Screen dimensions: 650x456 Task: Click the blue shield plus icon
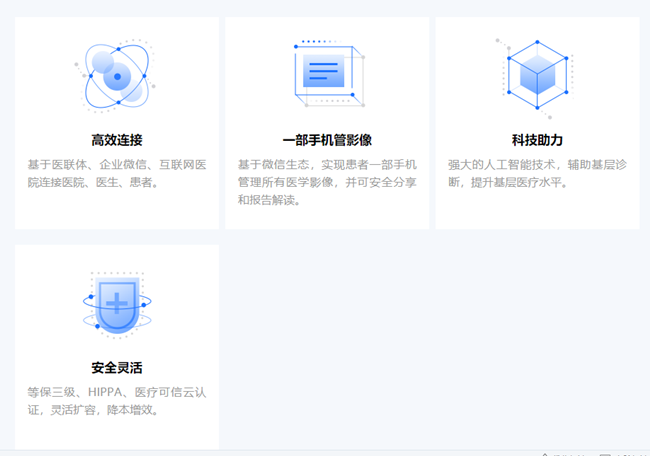click(117, 304)
